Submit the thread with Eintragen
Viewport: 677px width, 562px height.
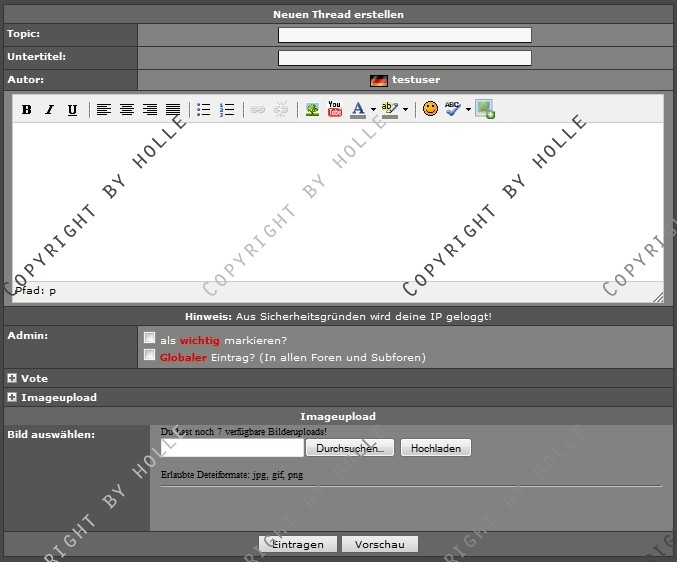pos(298,545)
